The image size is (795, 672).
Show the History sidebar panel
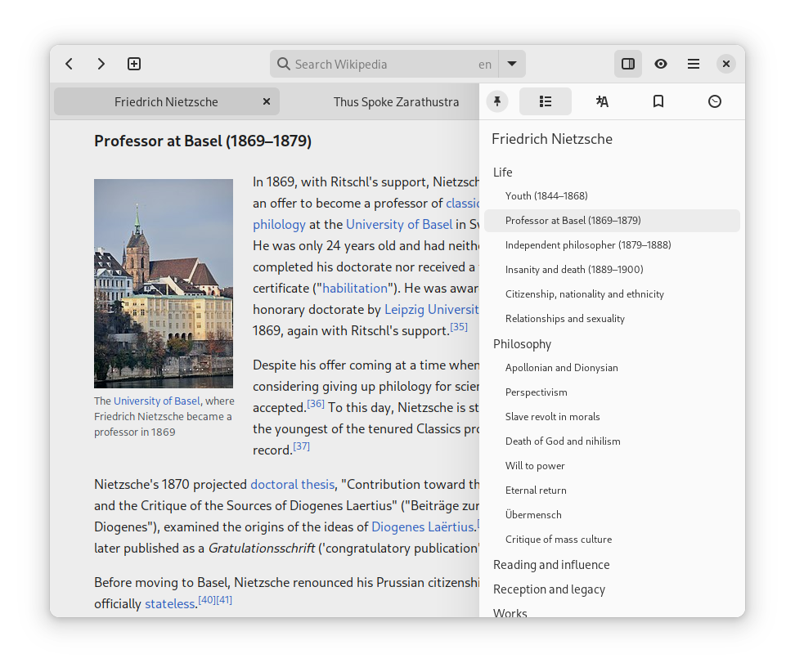click(x=714, y=101)
